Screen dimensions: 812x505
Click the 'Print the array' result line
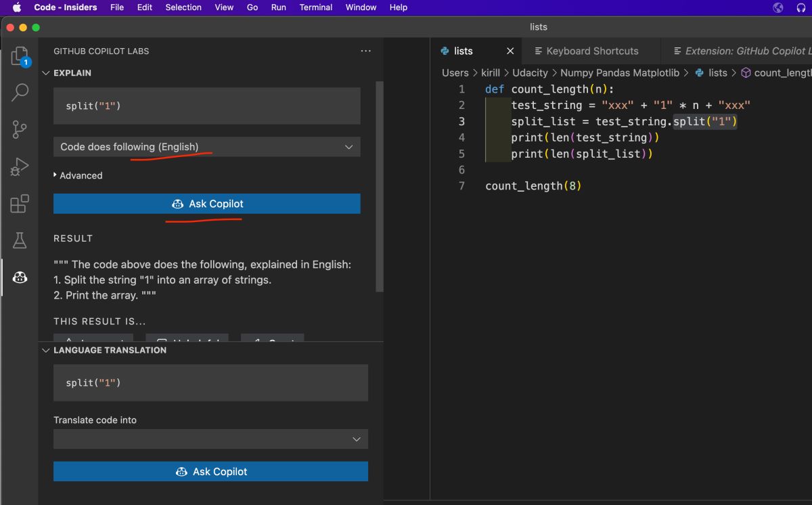[105, 295]
